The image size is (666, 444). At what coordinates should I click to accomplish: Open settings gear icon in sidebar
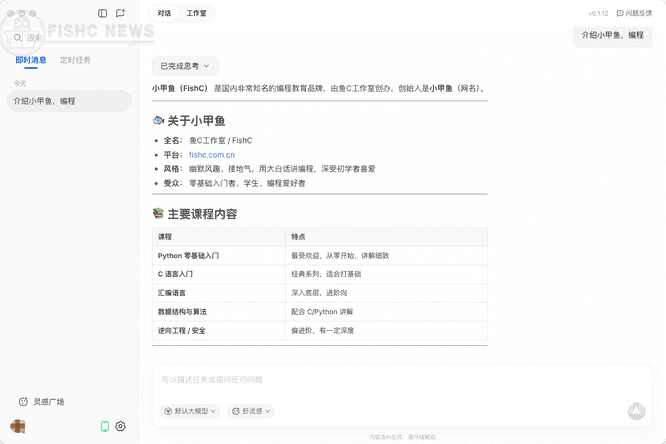tap(121, 426)
